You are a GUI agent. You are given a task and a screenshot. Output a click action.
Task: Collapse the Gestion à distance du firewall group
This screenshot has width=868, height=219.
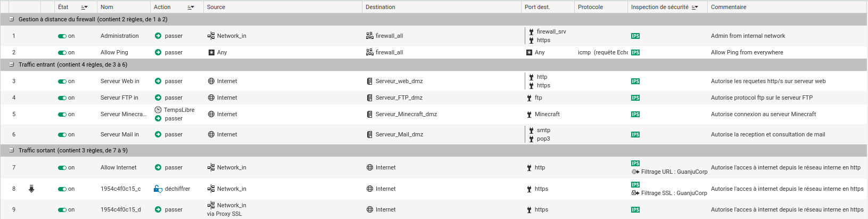[x=12, y=19]
